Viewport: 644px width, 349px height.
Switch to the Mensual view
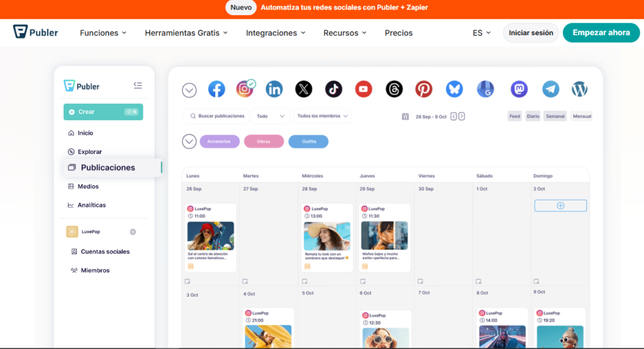(582, 116)
